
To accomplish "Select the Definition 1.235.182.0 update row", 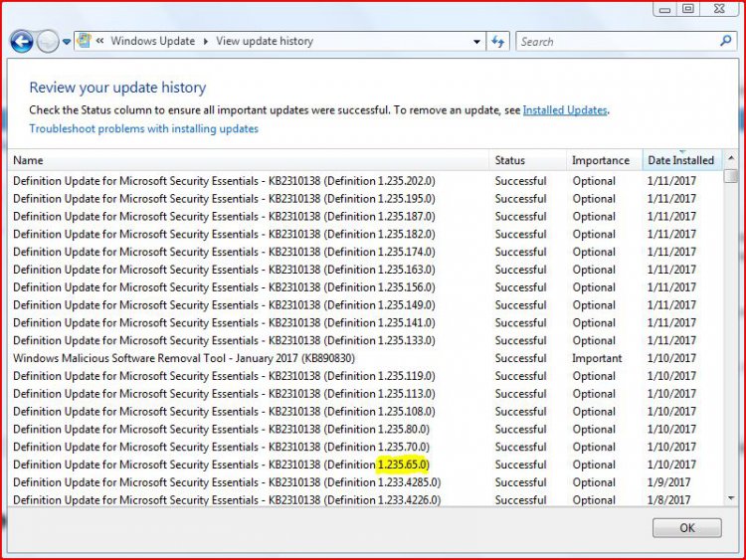I will (365, 234).
